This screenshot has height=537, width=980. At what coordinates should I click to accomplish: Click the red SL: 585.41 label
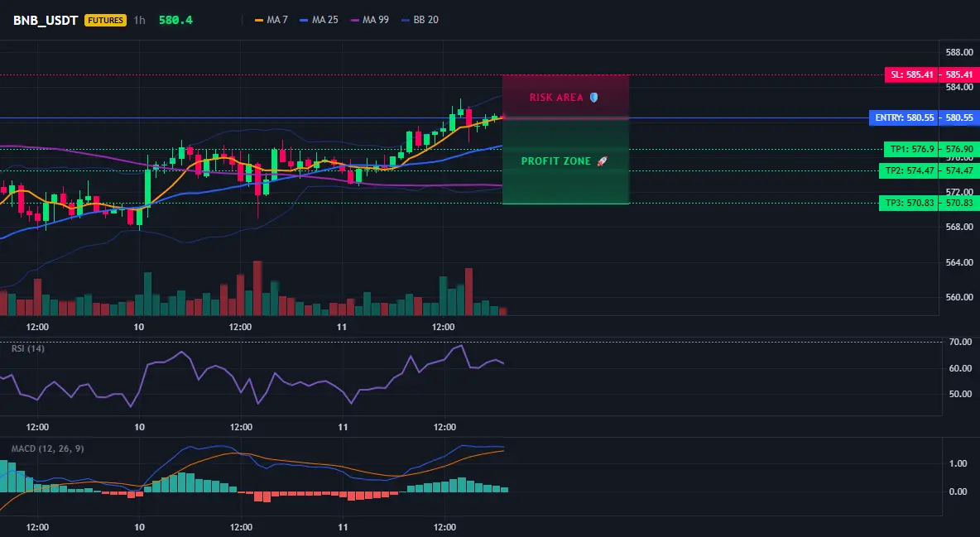[x=912, y=74]
